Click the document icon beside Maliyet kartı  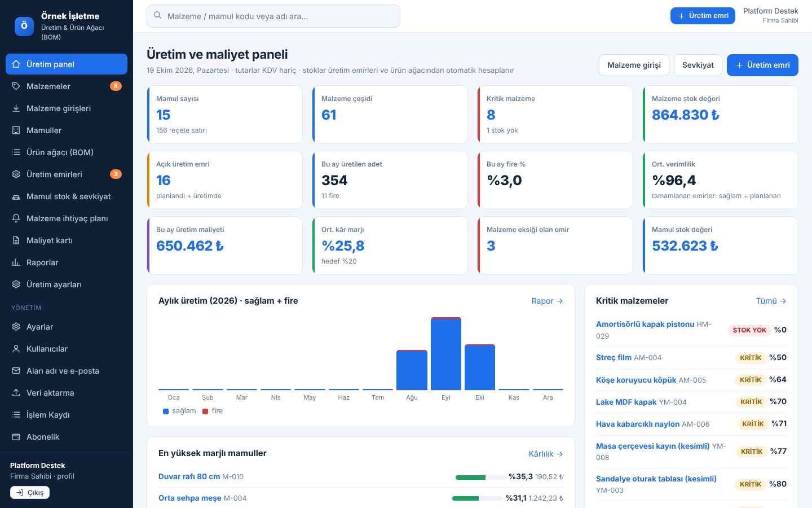(16, 240)
